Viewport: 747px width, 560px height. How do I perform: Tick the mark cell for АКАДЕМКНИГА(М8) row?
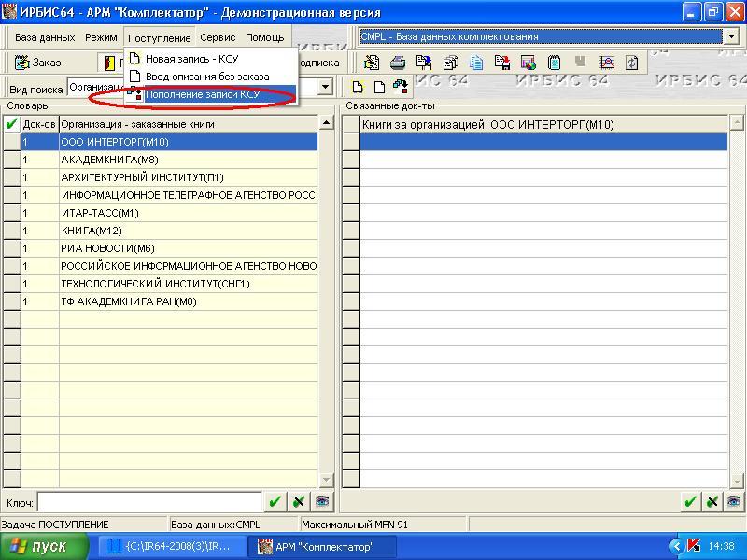click(11, 160)
